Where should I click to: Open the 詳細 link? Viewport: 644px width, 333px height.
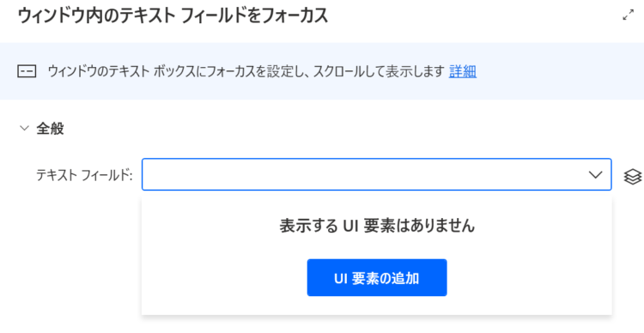point(463,71)
